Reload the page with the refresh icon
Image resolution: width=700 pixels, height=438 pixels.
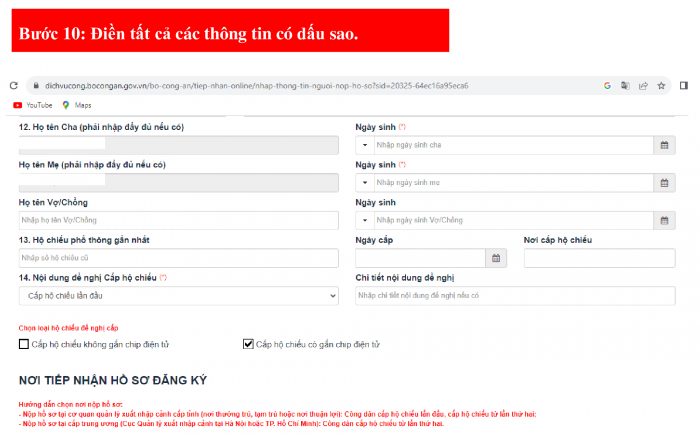click(14, 85)
